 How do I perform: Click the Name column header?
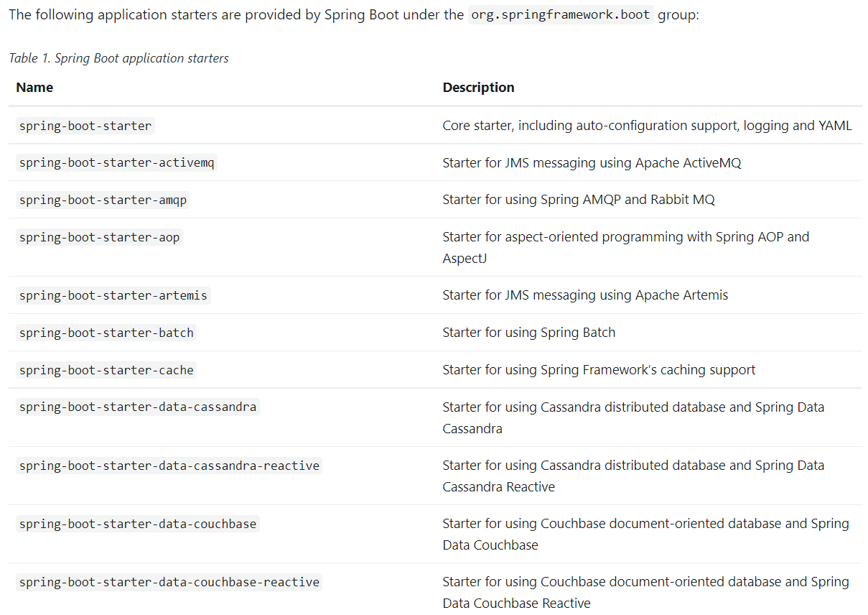34,88
